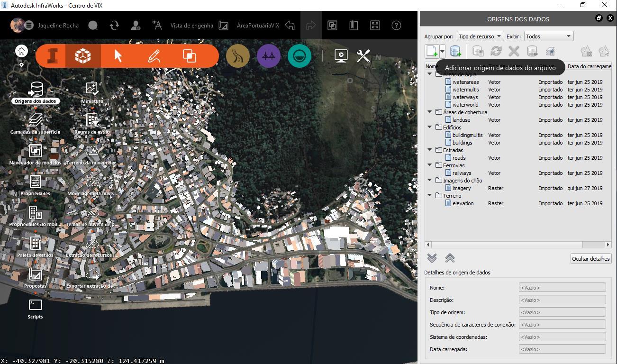Click the collapse all double-up chevron
This screenshot has width=617, height=364.
[x=450, y=258]
